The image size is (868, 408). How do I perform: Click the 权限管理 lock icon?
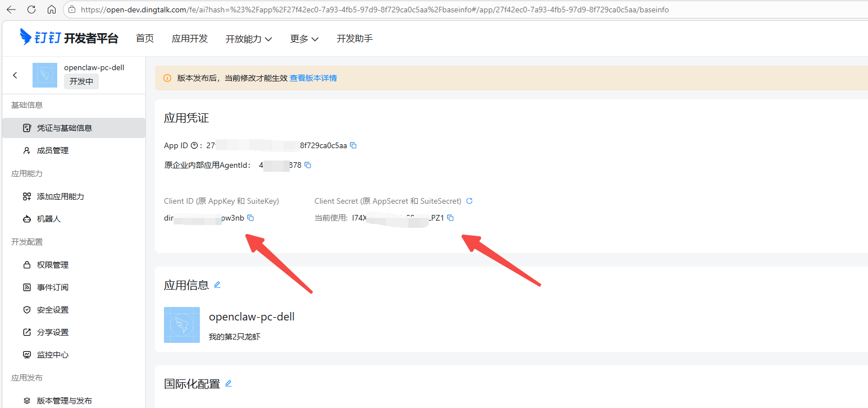pyautogui.click(x=26, y=265)
